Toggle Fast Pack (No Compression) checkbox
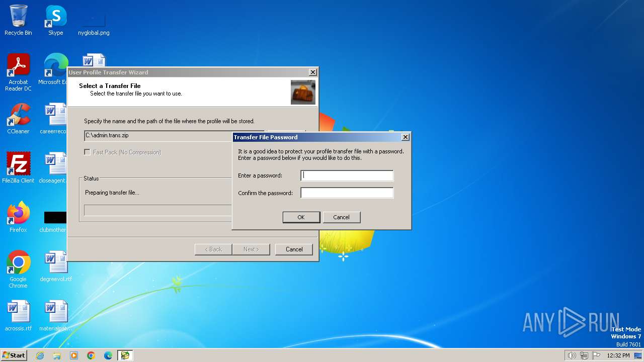The width and height of the screenshot is (644, 362). (87, 152)
